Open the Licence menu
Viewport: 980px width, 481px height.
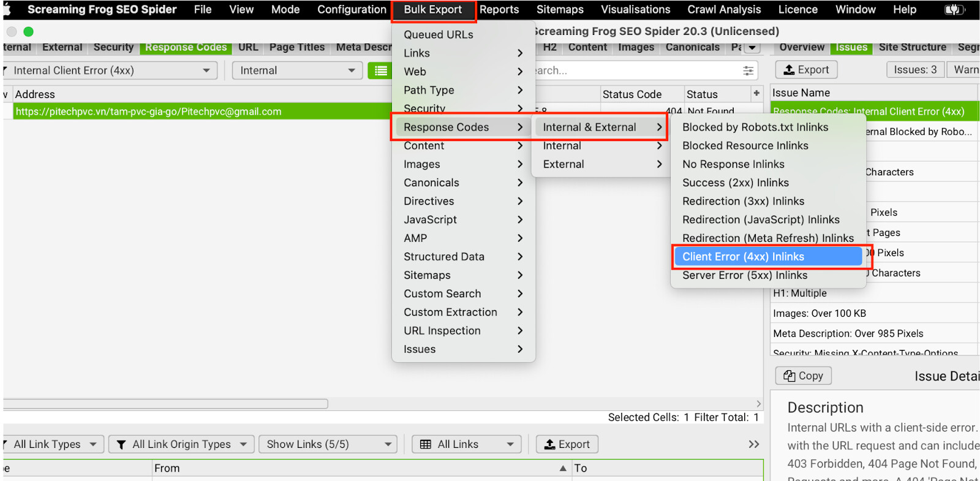coord(797,9)
